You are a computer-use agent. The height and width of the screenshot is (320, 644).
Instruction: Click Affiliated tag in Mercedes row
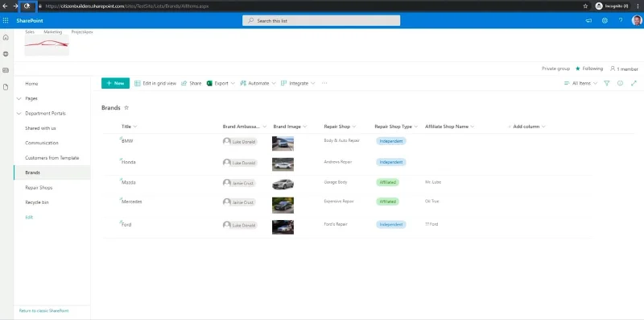pyautogui.click(x=388, y=202)
